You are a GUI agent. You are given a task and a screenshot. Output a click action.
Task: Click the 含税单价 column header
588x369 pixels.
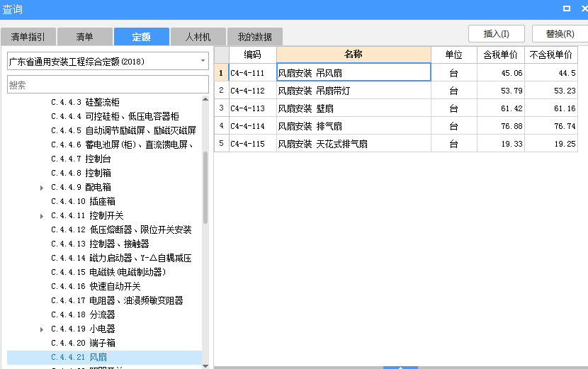[x=501, y=55]
